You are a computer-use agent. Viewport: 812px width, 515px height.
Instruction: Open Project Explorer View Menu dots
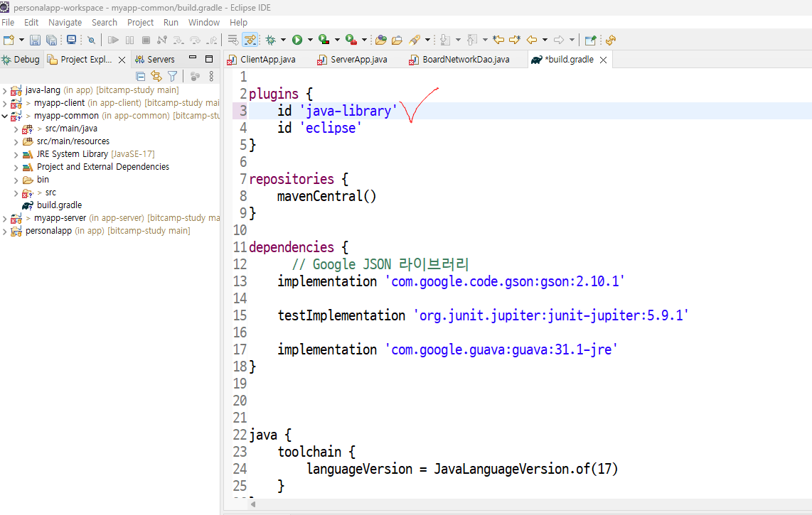pos(211,76)
